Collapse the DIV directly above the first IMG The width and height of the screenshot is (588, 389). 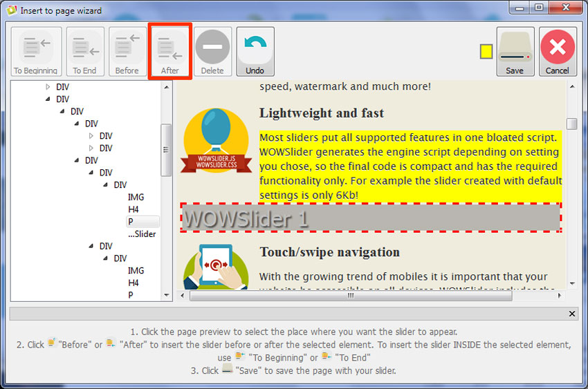click(105, 184)
